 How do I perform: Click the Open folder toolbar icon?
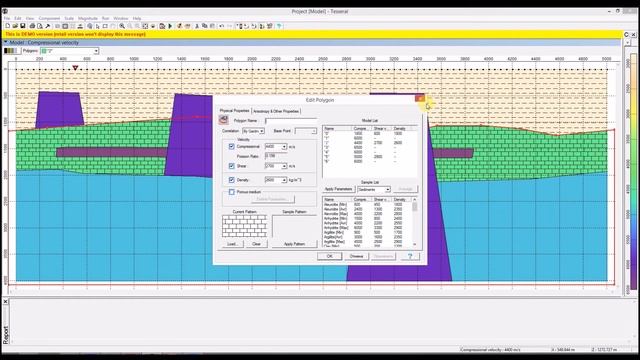[15, 26]
